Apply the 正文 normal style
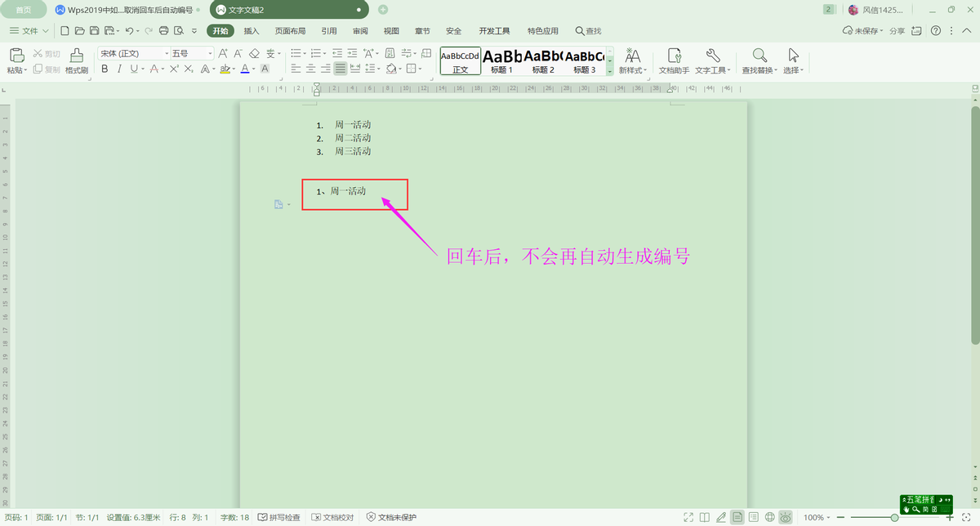This screenshot has width=980, height=526. click(461, 61)
